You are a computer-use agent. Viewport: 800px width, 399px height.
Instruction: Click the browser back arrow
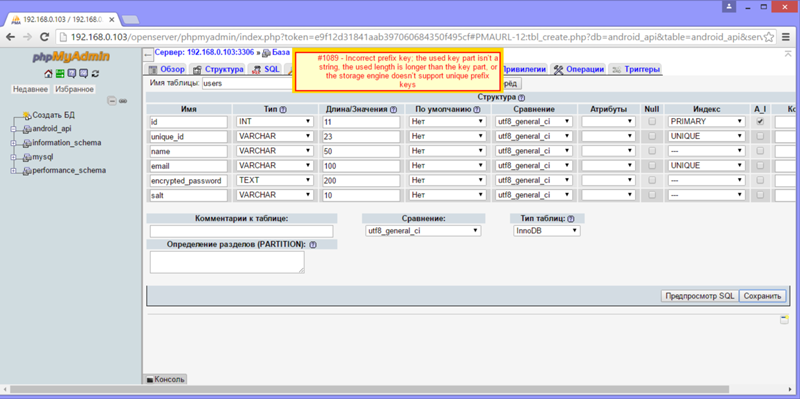pyautogui.click(x=10, y=37)
